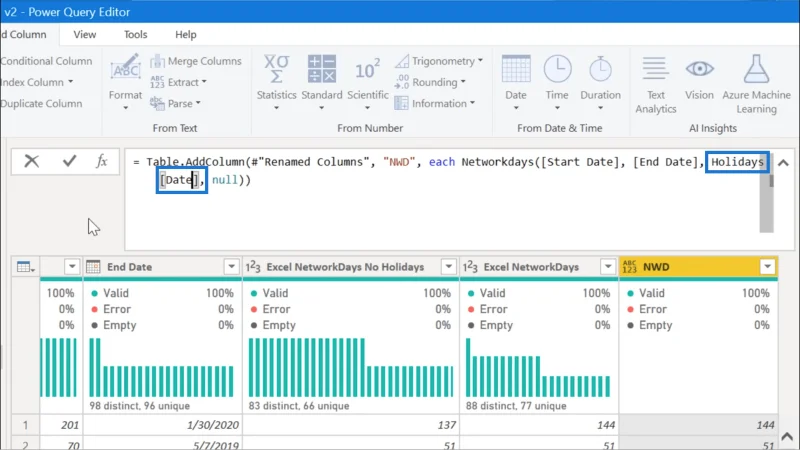Select the row 1 number header
800x450 pixels.
[x=25, y=424]
